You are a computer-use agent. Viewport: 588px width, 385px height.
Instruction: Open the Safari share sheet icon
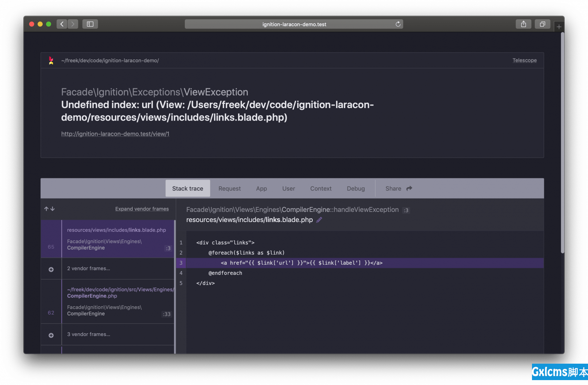(x=523, y=24)
